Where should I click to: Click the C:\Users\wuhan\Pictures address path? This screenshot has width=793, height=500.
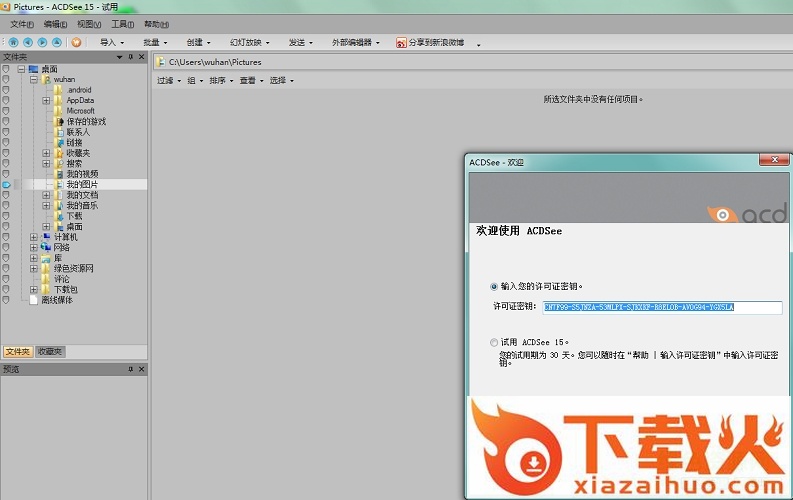[x=215, y=62]
